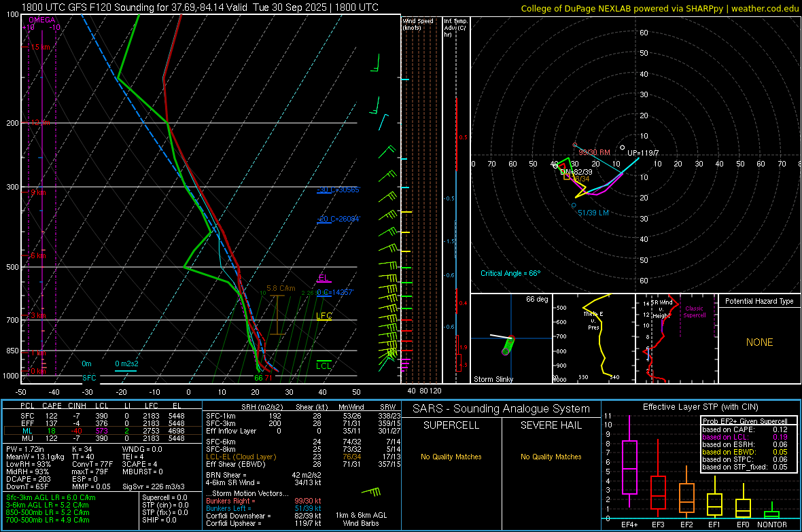Click the magenta 'EL' level marker
Screen dimensions: 802x532
click(x=324, y=278)
